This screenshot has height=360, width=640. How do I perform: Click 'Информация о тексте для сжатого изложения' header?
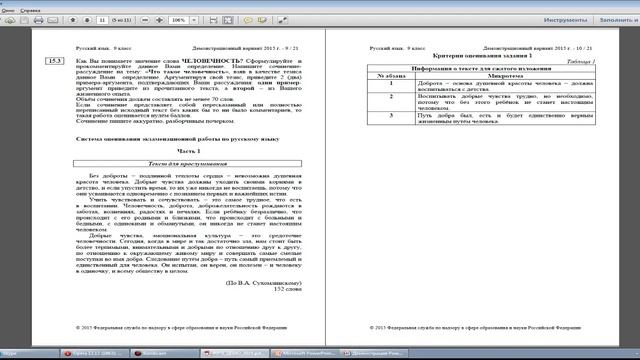[481, 69]
